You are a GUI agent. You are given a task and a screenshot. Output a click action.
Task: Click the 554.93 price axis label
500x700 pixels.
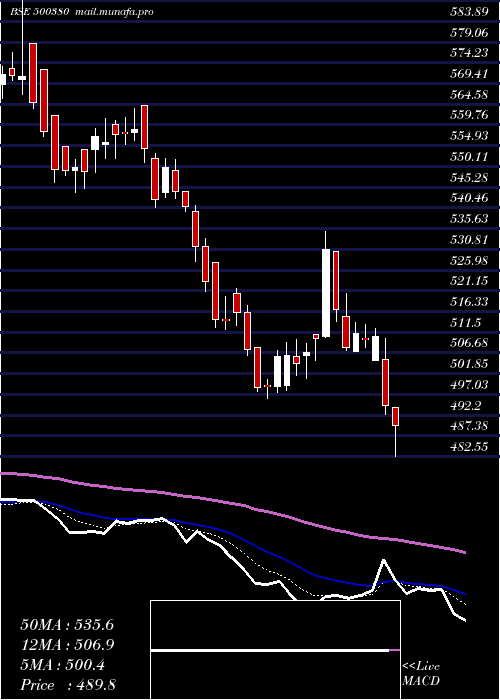[x=468, y=136]
